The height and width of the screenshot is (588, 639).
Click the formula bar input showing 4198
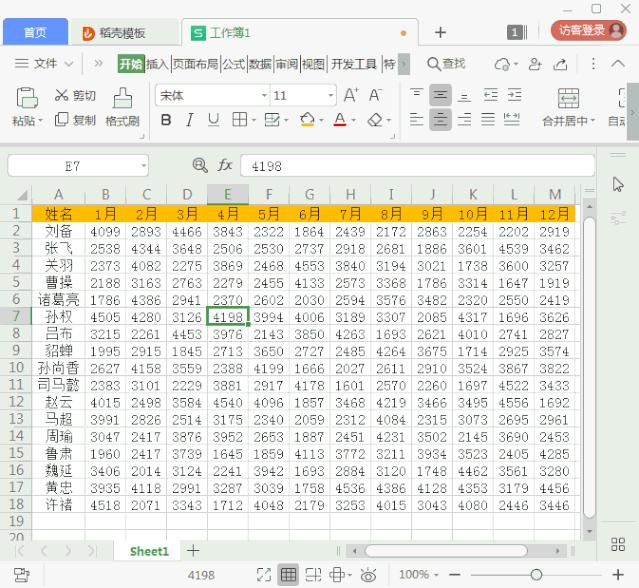[417, 166]
